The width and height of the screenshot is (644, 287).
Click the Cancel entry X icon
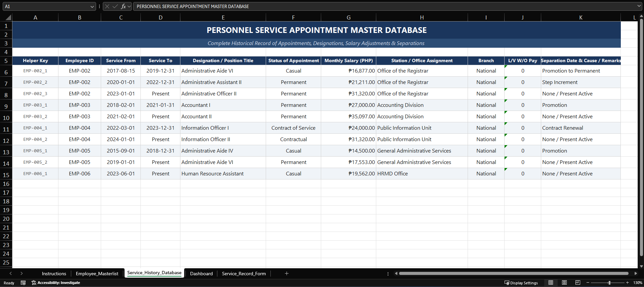pos(107,6)
